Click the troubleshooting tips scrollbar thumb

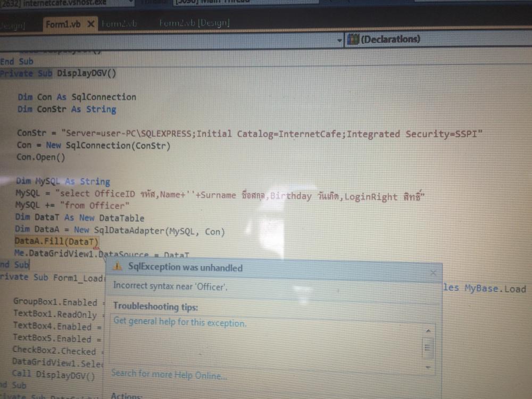point(428,347)
